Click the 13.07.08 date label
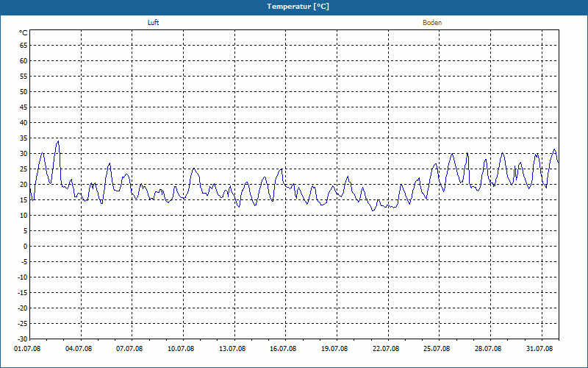Image resolution: width=588 pixels, height=368 pixels. click(x=232, y=348)
